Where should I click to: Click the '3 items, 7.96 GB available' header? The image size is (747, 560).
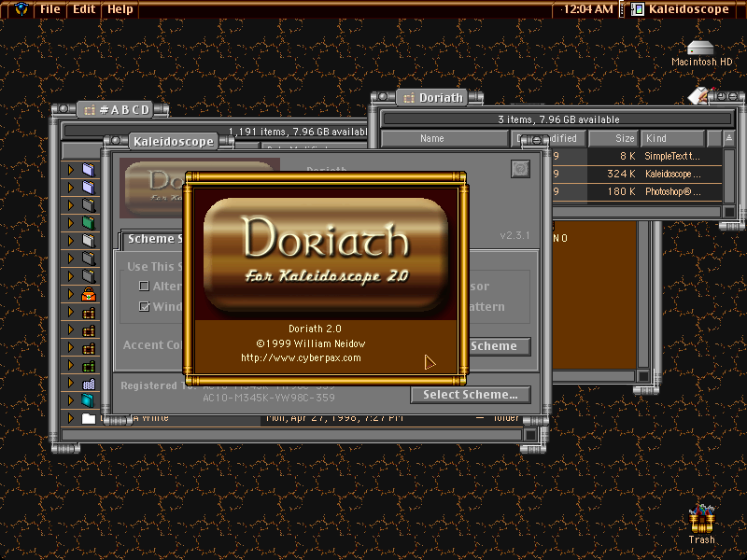(558, 119)
